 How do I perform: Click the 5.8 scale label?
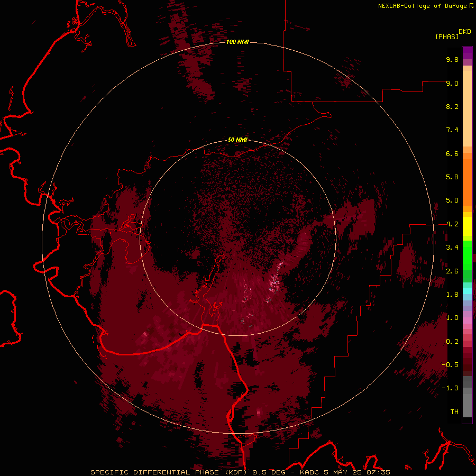(x=452, y=177)
